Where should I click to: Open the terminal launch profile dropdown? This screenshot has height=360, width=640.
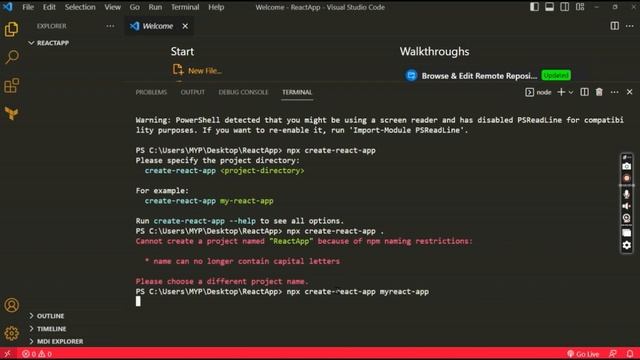(571, 92)
